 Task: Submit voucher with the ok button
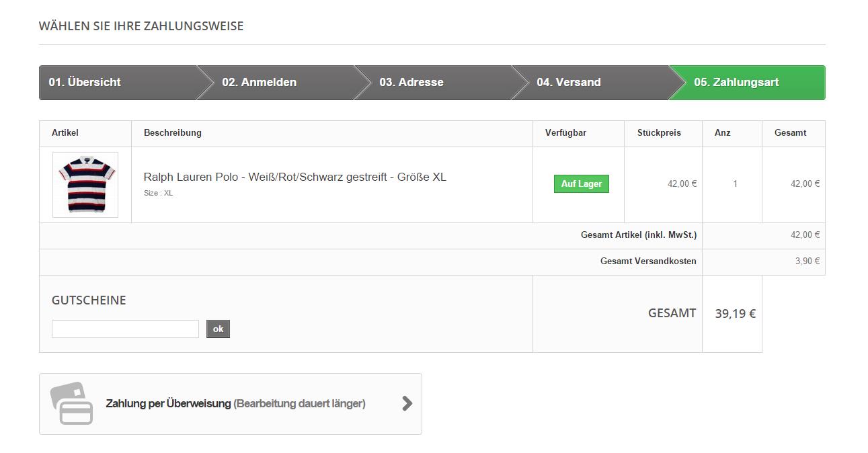tap(218, 329)
